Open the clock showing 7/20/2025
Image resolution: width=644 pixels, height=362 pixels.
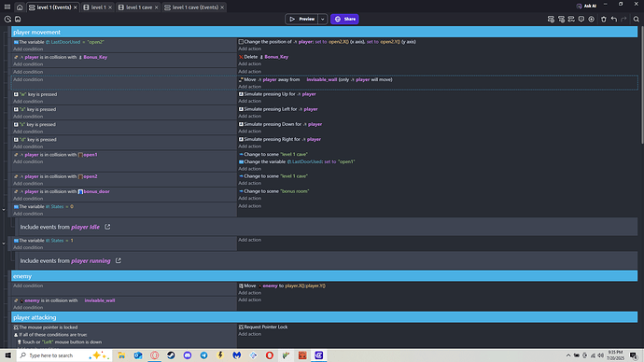click(x=615, y=355)
